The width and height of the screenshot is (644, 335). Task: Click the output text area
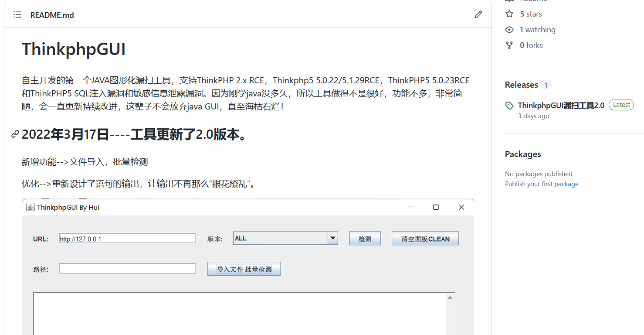[240, 314]
